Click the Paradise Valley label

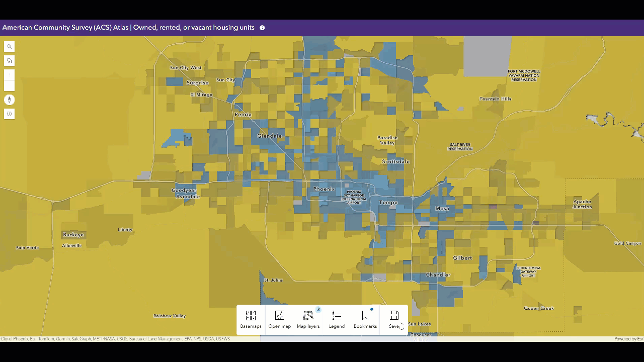pyautogui.click(x=387, y=140)
